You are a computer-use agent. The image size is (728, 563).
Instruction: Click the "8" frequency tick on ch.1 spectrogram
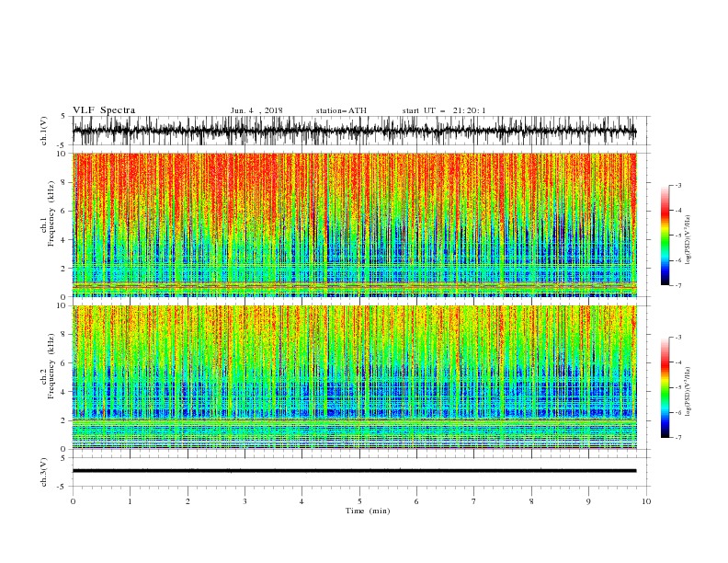(x=64, y=182)
